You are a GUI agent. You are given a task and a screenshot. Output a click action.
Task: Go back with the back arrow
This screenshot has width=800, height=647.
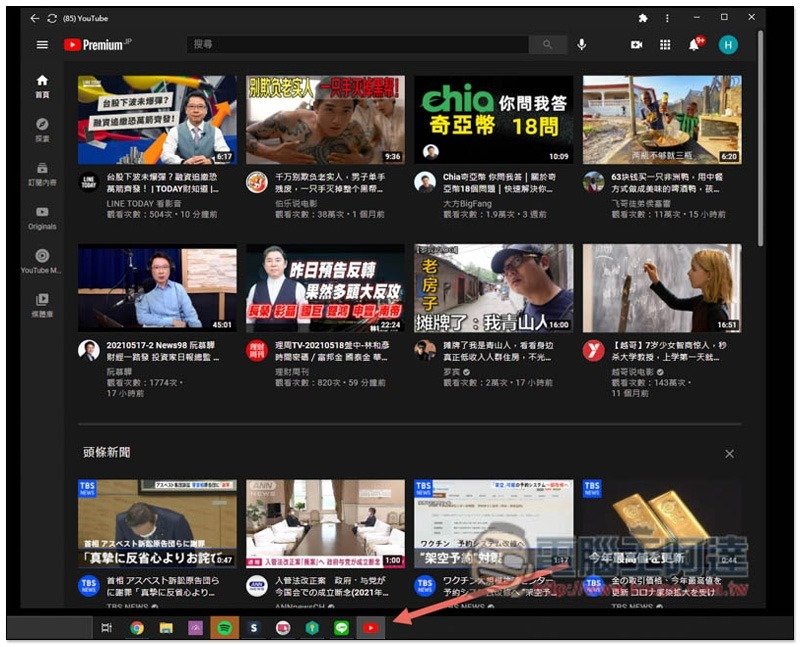coord(34,18)
